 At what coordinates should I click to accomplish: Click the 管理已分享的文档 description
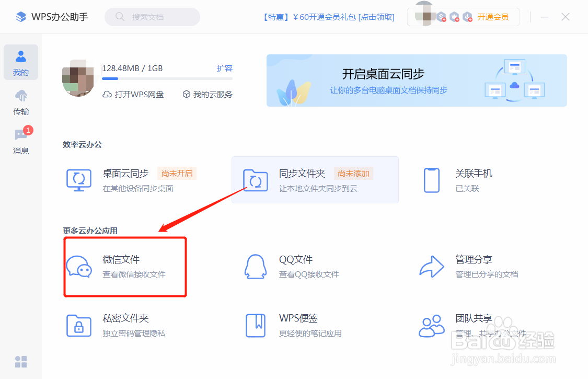pyautogui.click(x=487, y=274)
